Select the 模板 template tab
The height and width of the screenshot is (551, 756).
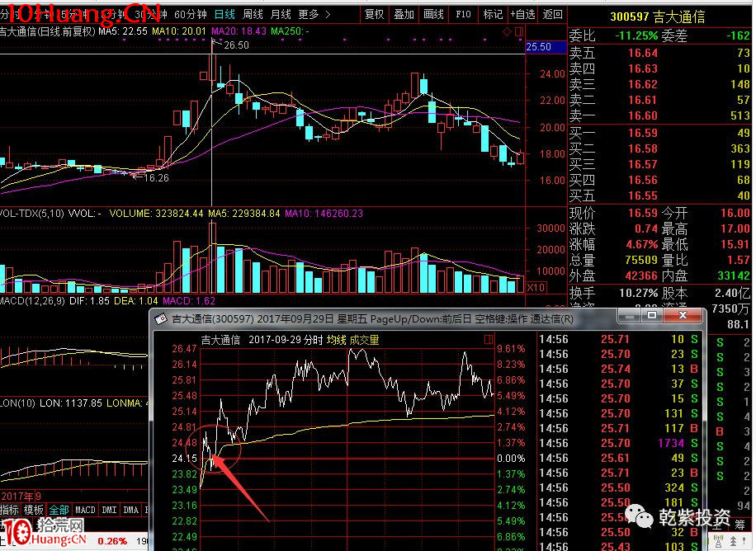(34, 510)
